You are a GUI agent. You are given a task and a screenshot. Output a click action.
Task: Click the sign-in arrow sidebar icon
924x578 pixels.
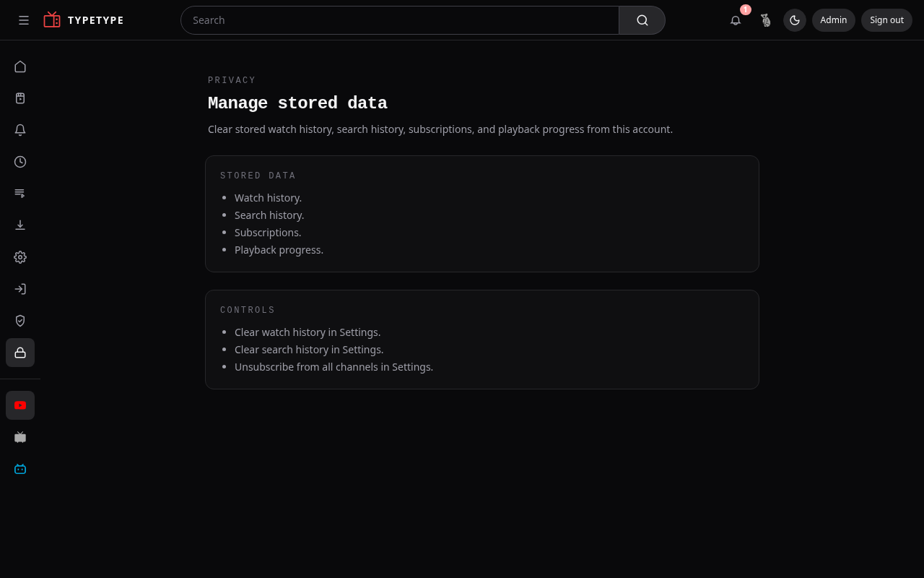click(20, 289)
